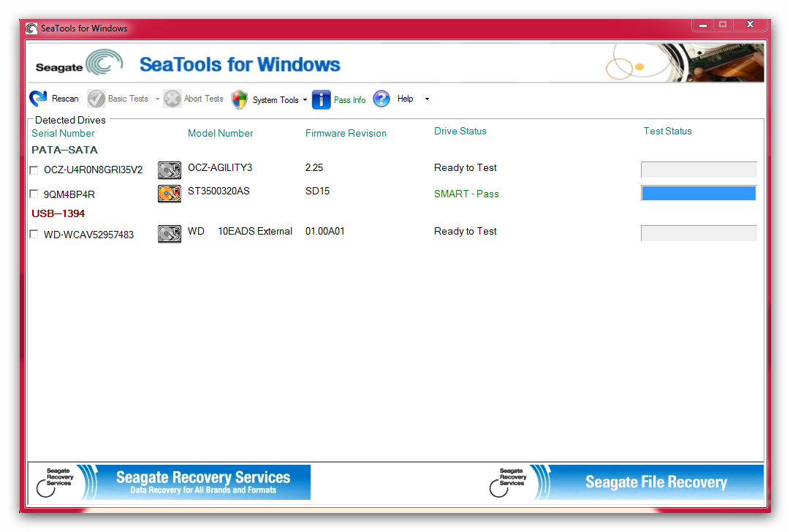This screenshot has height=532, width=790.
Task: Select serial number WD-WCAV52957483
Action: point(88,235)
